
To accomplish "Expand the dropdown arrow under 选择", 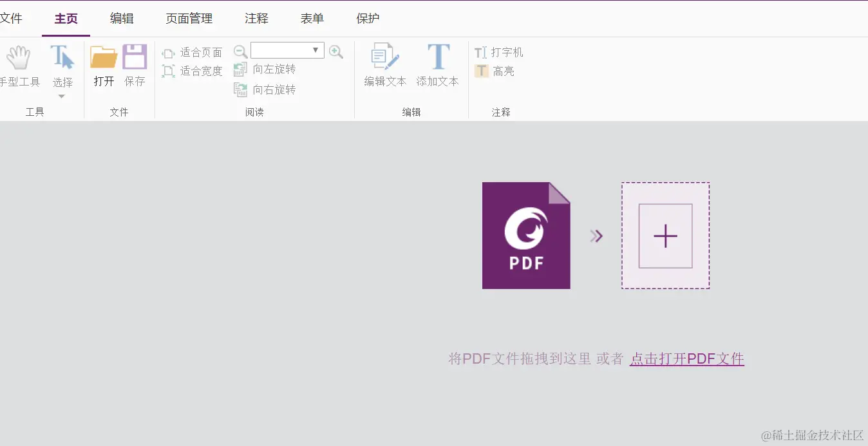I will [62, 97].
